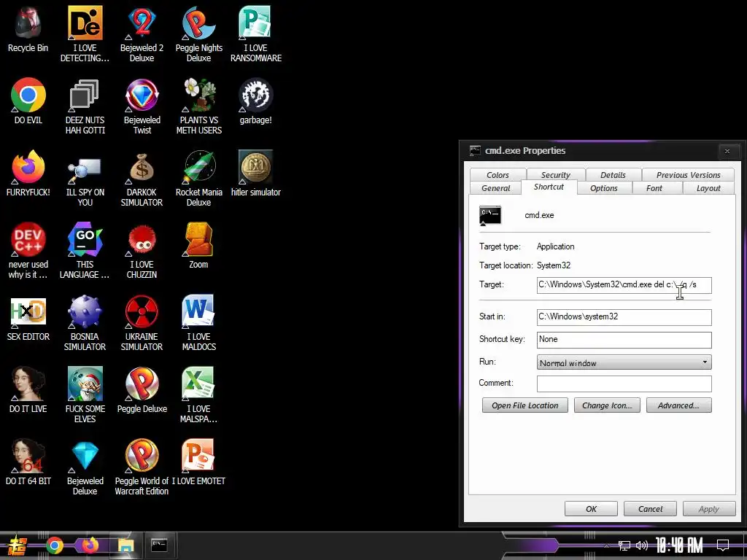Click the Apply button
Screen dimensions: 747x560
[x=709, y=508]
